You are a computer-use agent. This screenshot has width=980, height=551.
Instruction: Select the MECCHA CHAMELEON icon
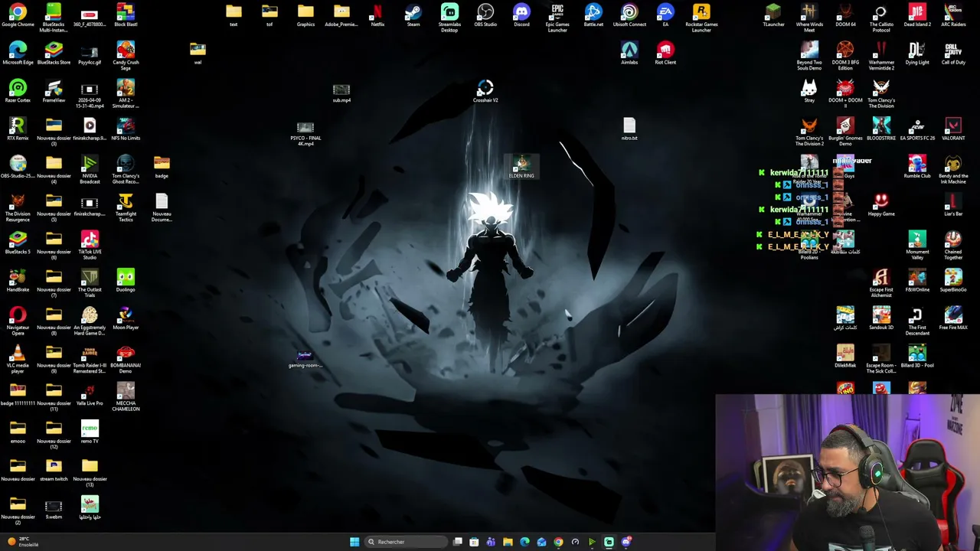[x=126, y=396]
